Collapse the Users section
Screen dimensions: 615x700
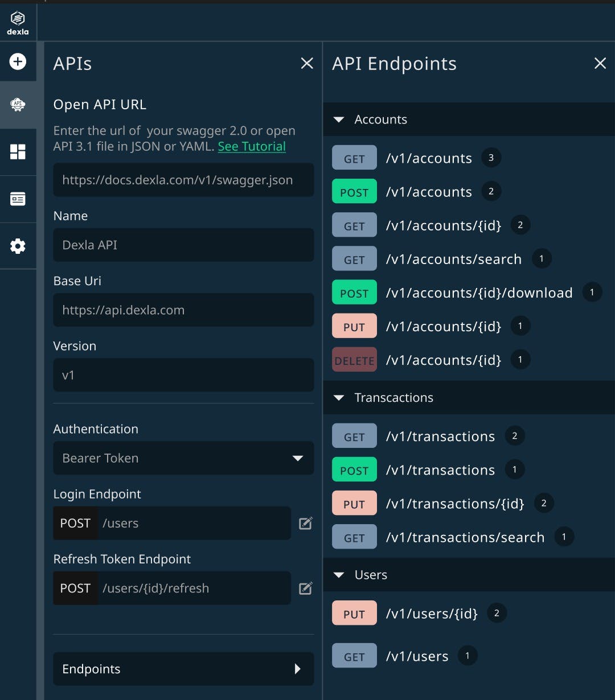click(x=469, y=574)
